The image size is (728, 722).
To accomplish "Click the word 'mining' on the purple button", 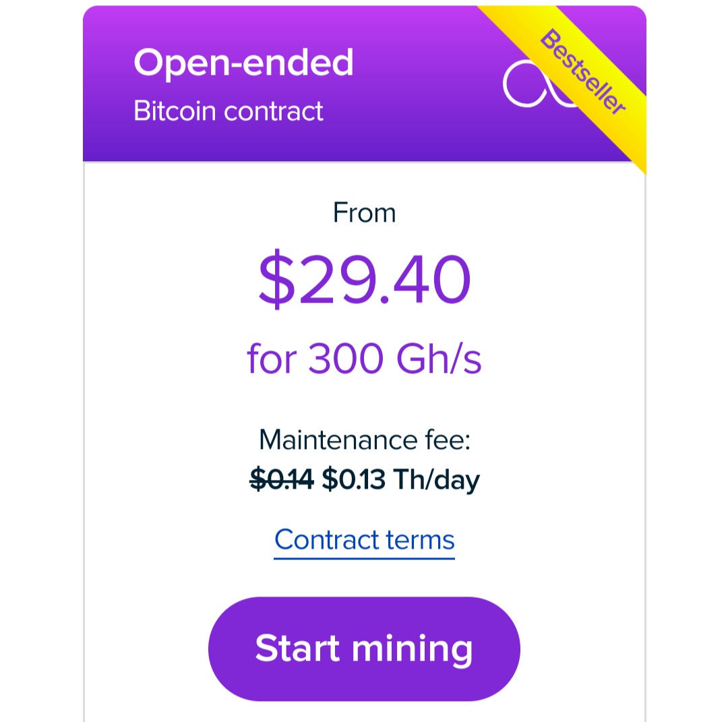I will (413, 650).
